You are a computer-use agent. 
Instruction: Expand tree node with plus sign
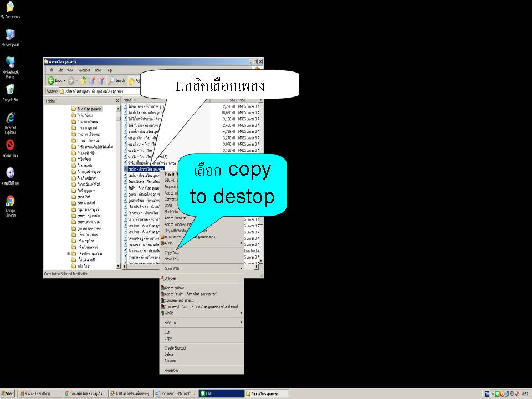pos(69,253)
